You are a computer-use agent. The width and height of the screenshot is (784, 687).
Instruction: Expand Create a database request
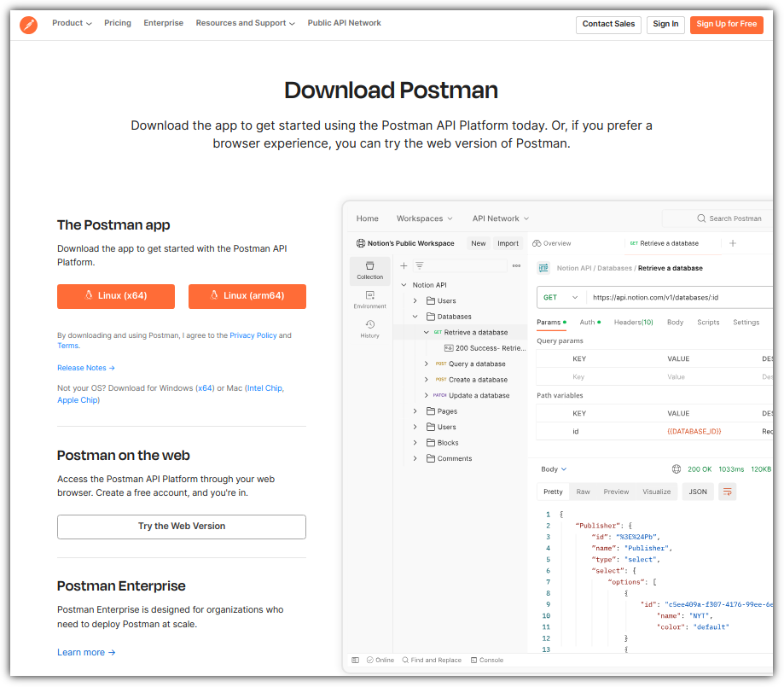point(427,380)
